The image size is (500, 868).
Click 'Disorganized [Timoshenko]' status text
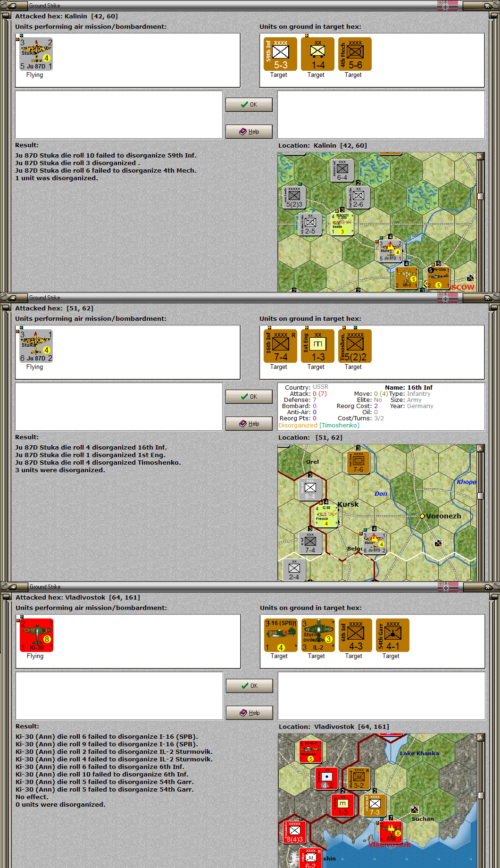[x=319, y=426]
